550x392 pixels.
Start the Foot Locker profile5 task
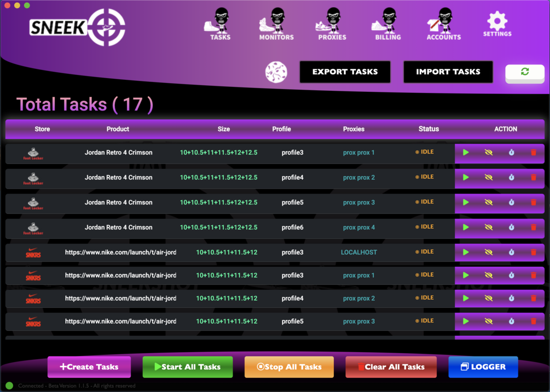466,202
